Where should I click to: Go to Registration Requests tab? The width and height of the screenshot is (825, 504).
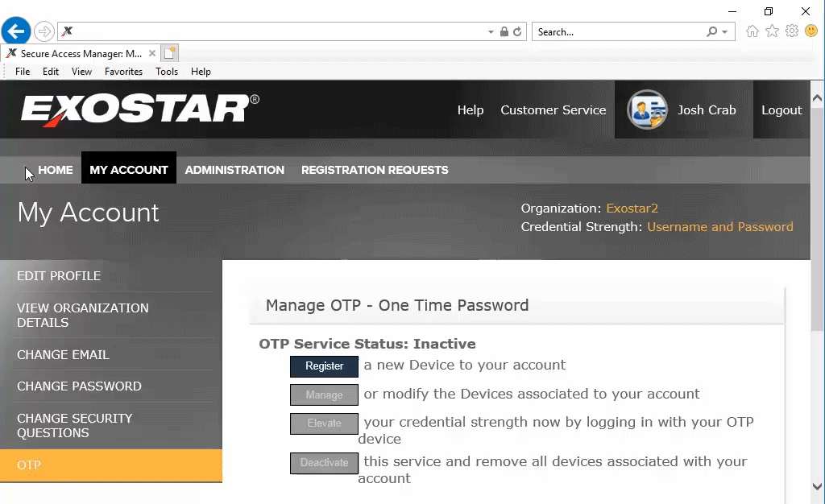tap(375, 170)
